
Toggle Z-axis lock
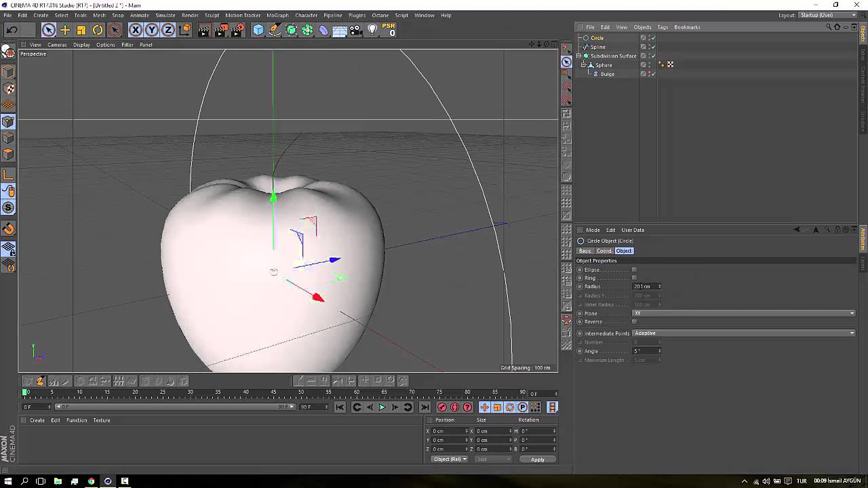click(168, 30)
